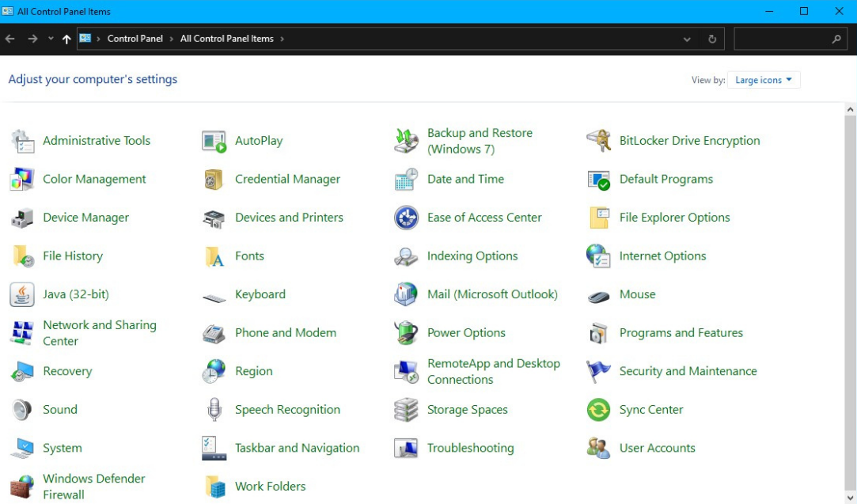Click the Device Manager icon
This screenshot has height=504, width=857.
coord(22,218)
